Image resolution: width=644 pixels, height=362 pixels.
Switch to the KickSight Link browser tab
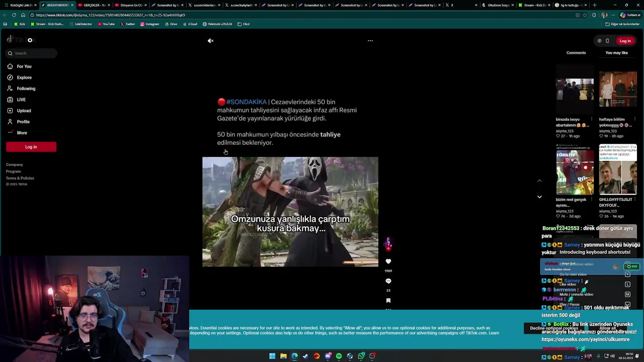pos(21,5)
